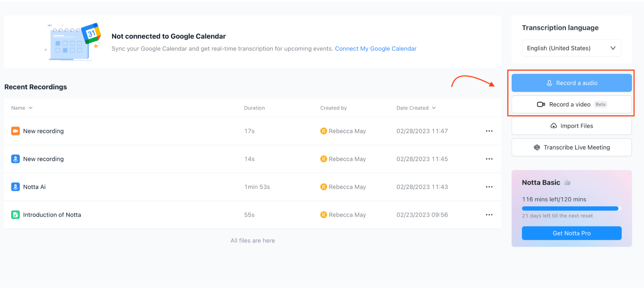Click Rebecca May avatar in Introduction row
Image resolution: width=644 pixels, height=288 pixels.
(323, 215)
